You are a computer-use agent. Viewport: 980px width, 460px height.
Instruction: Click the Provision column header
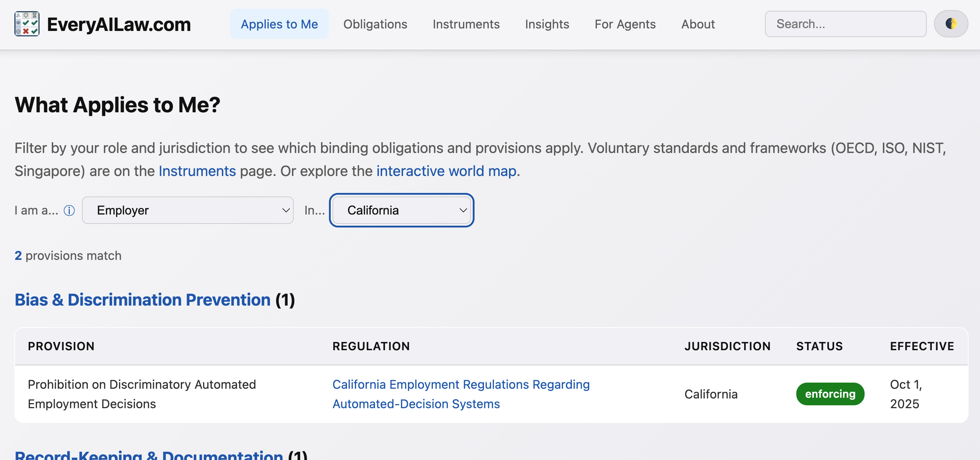tap(61, 346)
